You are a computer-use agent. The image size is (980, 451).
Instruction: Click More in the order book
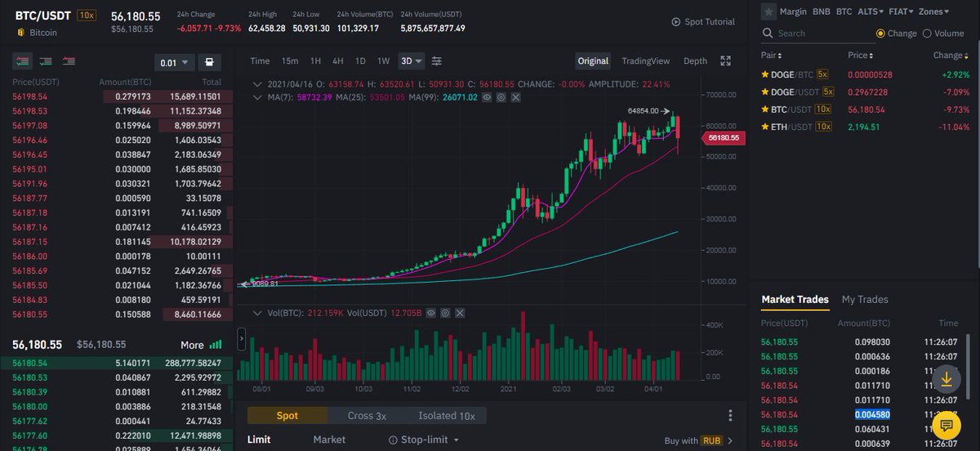[x=192, y=345]
